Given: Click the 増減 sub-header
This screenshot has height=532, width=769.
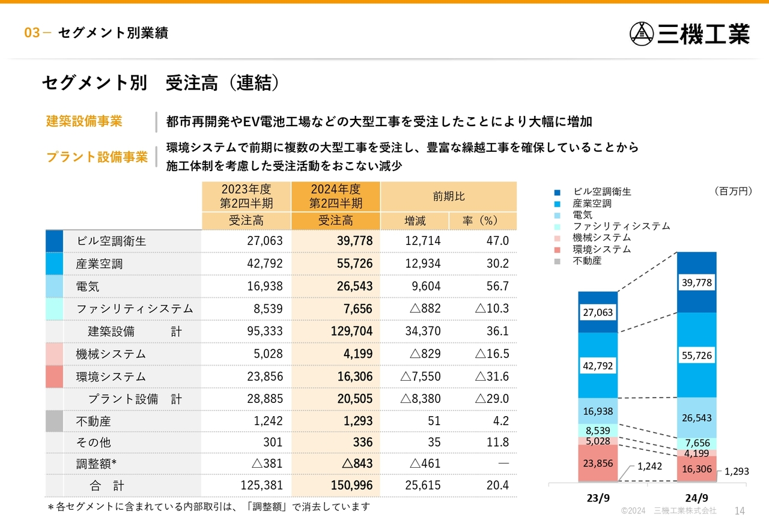Looking at the screenshot, I should coord(415,221).
